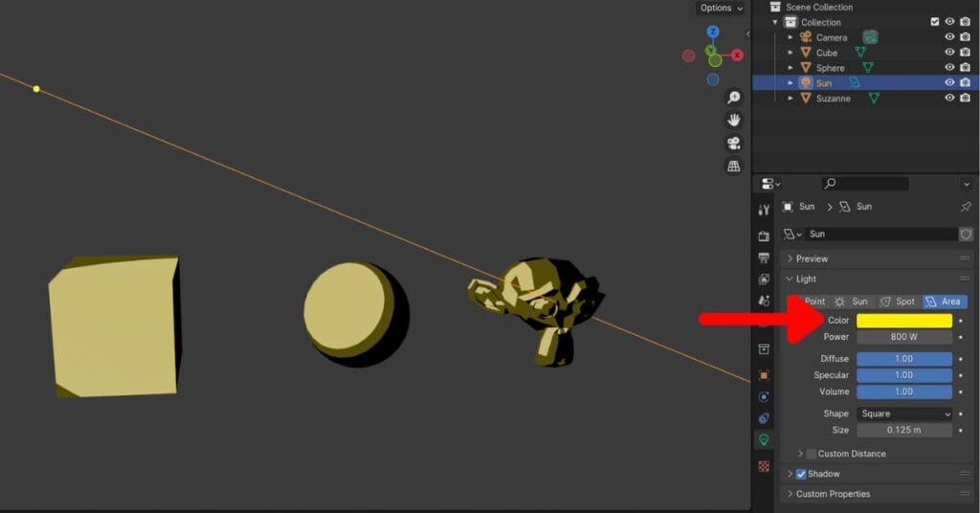
Task: Open the checkered Texture properties tab
Action: point(764,466)
